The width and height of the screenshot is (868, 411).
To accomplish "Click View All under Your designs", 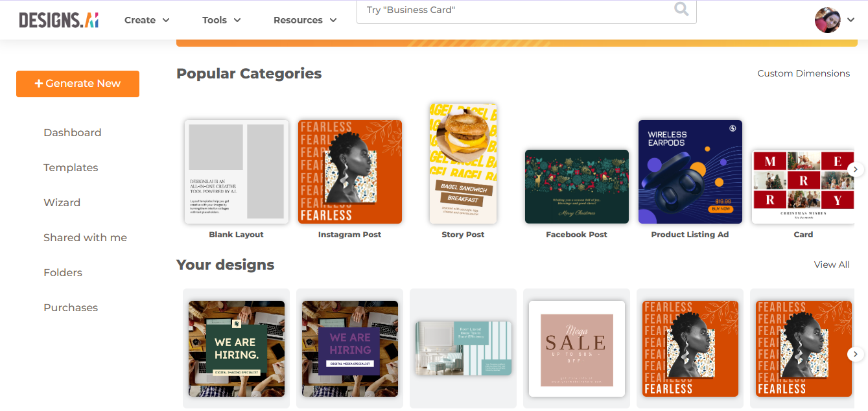I will pos(832,264).
